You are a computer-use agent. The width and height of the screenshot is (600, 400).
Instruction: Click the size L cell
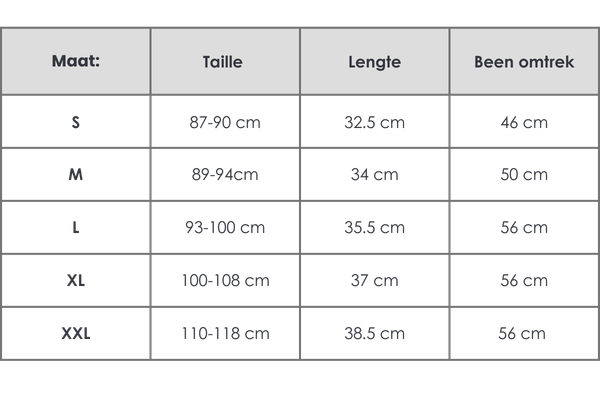tap(76, 228)
